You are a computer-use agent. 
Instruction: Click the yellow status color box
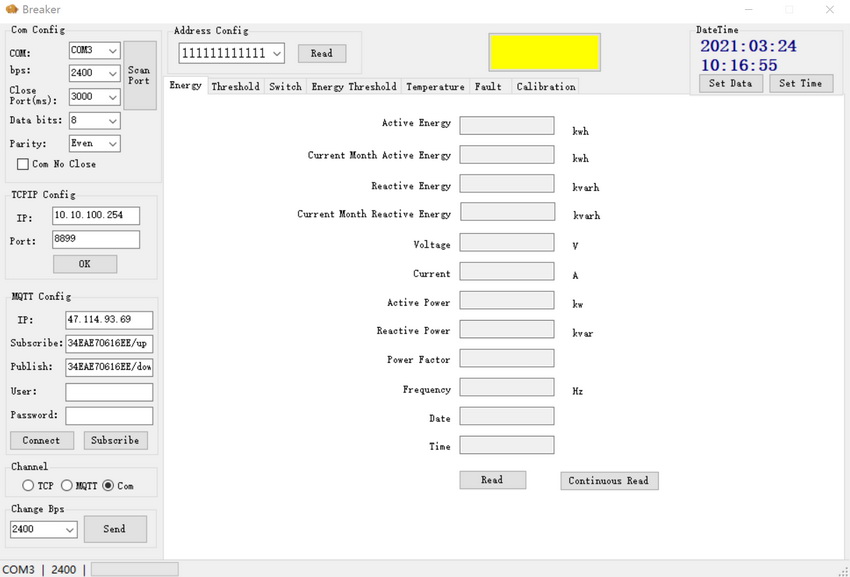544,52
